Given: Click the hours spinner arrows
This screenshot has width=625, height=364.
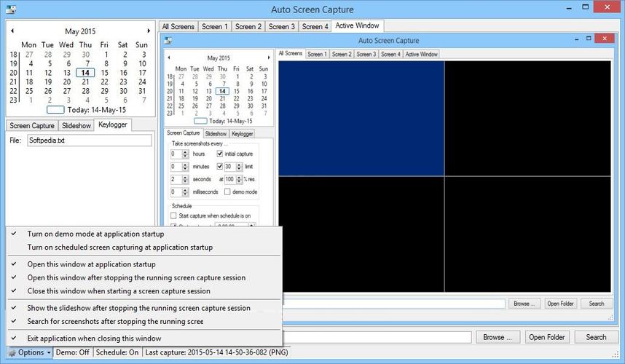Looking at the screenshot, I should click(x=185, y=154).
